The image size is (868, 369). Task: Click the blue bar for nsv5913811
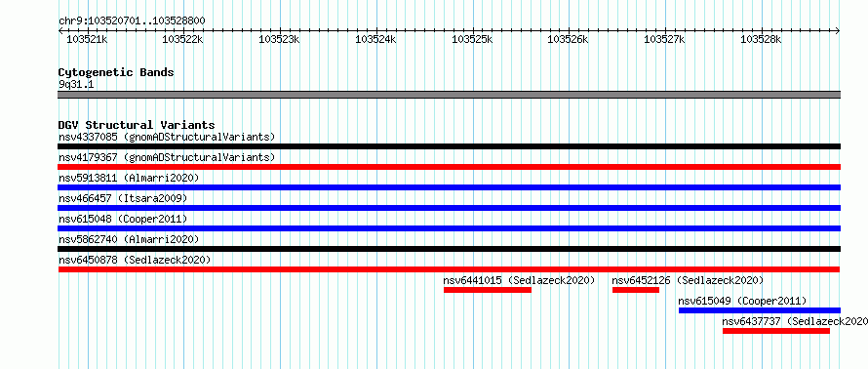point(449,187)
